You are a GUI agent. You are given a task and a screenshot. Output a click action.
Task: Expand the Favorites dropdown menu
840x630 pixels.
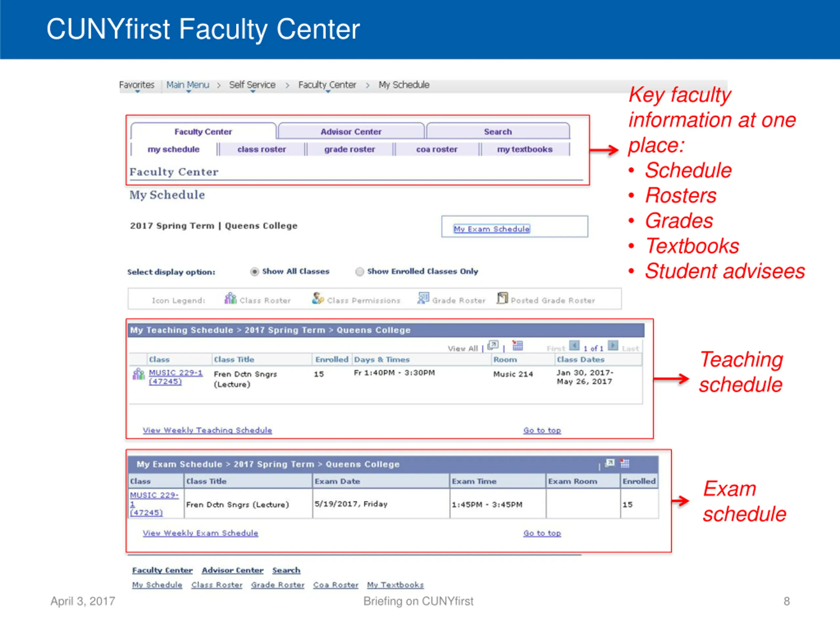137,85
